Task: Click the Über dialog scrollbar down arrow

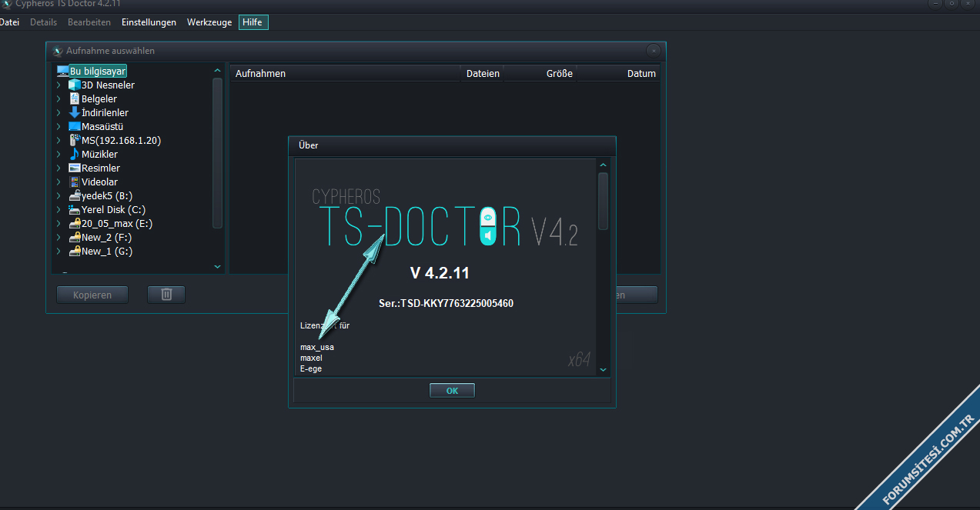Action: click(x=604, y=370)
